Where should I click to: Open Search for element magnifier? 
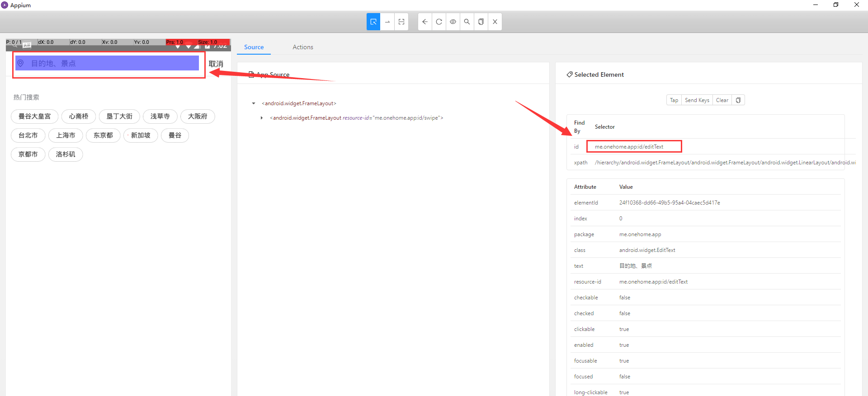[467, 22]
